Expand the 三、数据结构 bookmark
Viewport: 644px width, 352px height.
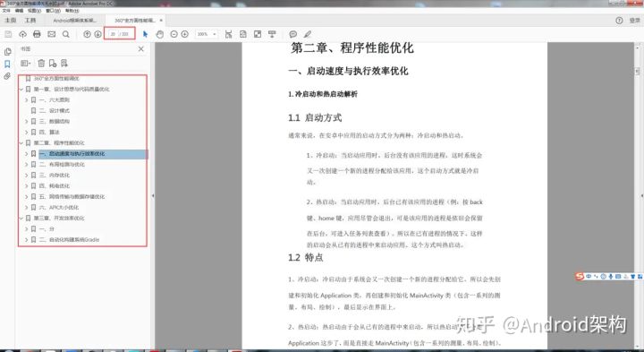point(26,121)
